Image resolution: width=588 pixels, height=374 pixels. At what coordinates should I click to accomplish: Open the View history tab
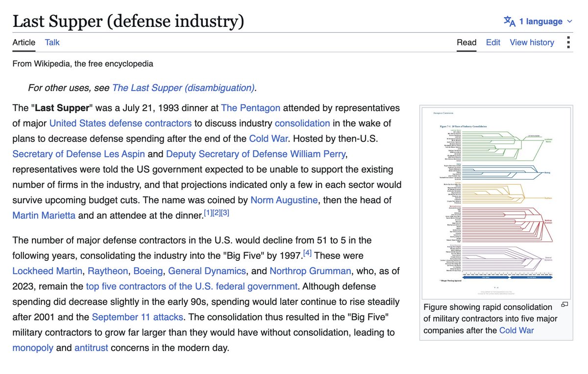pos(532,43)
